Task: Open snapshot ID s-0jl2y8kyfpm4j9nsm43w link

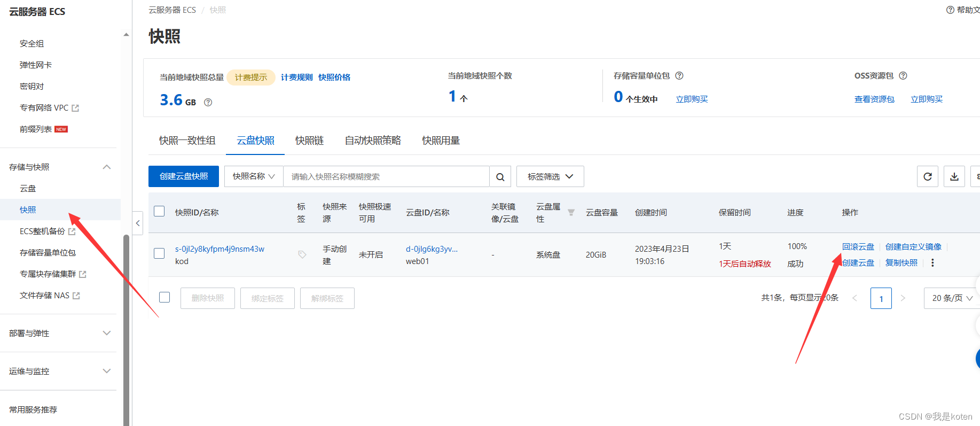Action: pyautogui.click(x=219, y=249)
